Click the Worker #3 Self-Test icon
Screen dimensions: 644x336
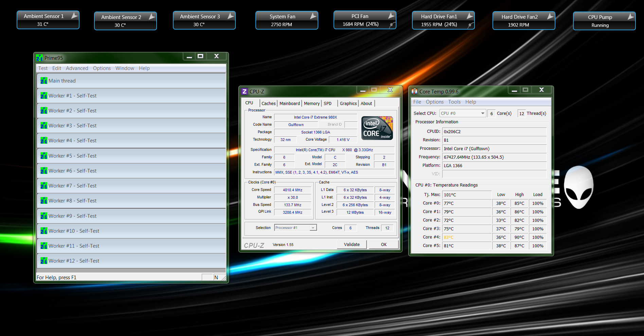click(x=44, y=126)
